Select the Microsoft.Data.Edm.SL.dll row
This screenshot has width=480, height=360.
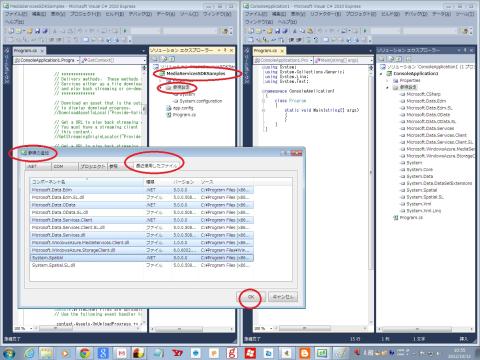pos(142,197)
